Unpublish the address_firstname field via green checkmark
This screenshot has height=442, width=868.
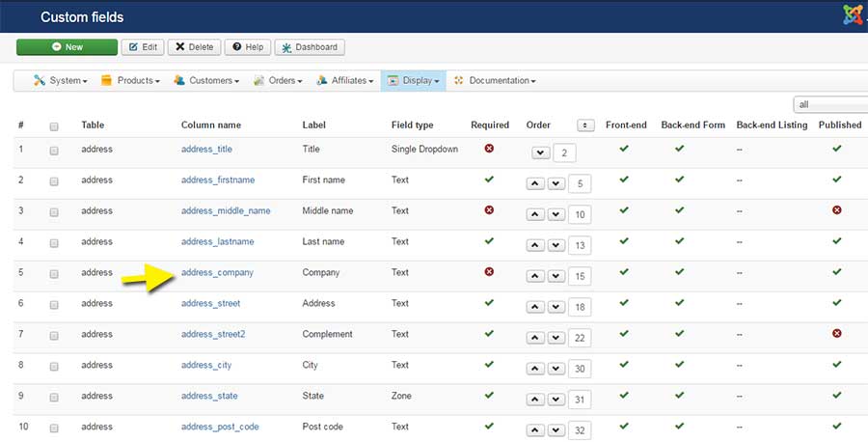pos(836,180)
